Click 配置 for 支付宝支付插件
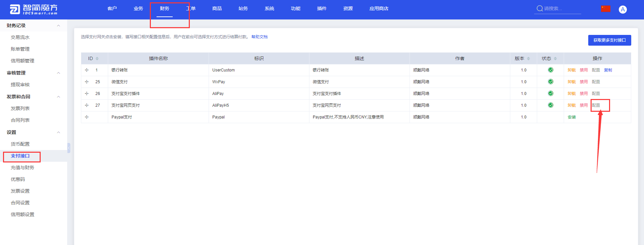Screen dimensions: 644x245 click(x=596, y=94)
